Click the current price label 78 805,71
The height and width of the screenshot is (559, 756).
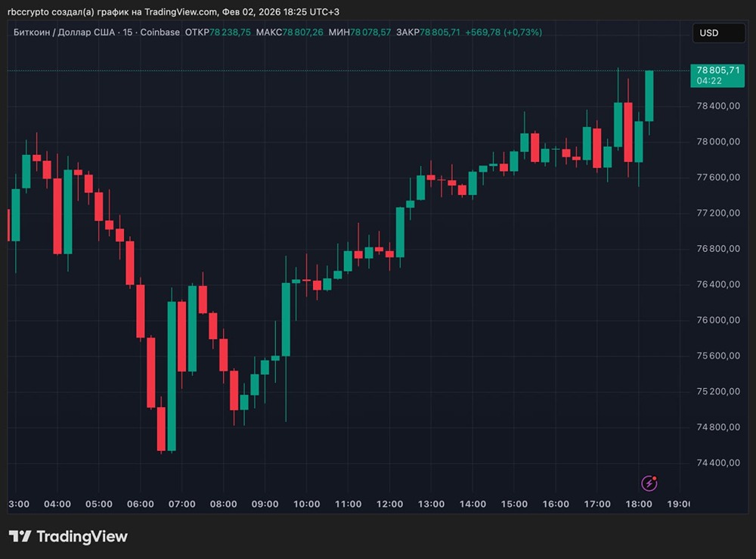[717, 75]
